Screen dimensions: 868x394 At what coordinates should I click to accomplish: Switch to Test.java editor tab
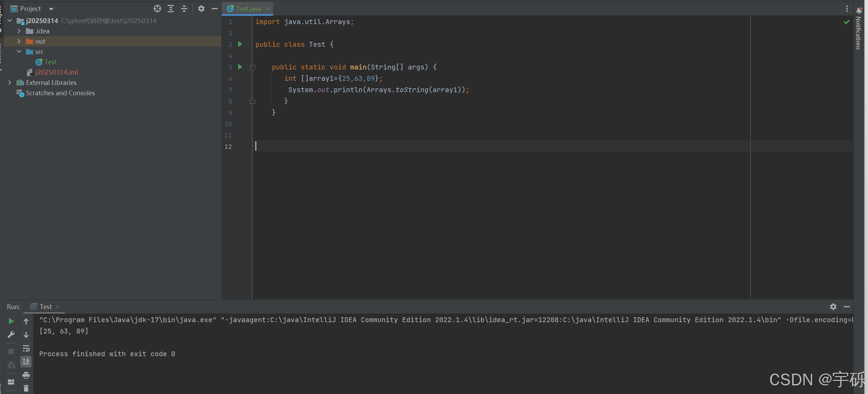click(248, 9)
